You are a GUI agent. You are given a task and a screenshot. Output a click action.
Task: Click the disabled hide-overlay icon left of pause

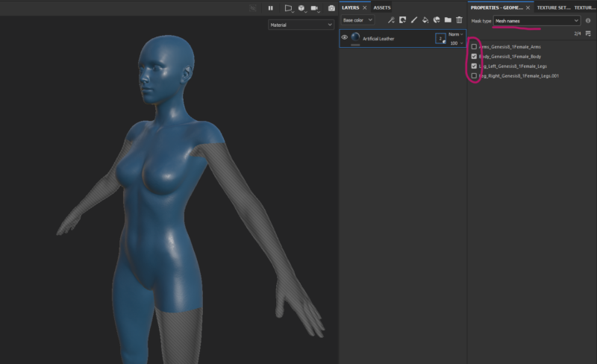point(253,8)
